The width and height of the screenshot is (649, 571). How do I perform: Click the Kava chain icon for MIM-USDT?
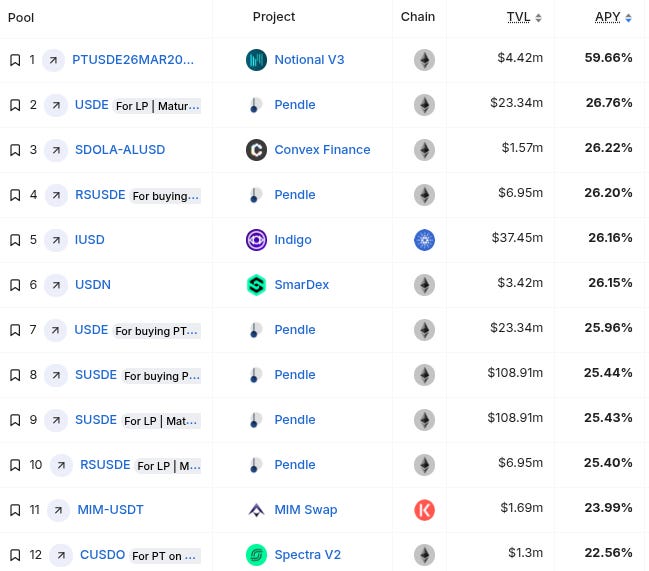[424, 510]
